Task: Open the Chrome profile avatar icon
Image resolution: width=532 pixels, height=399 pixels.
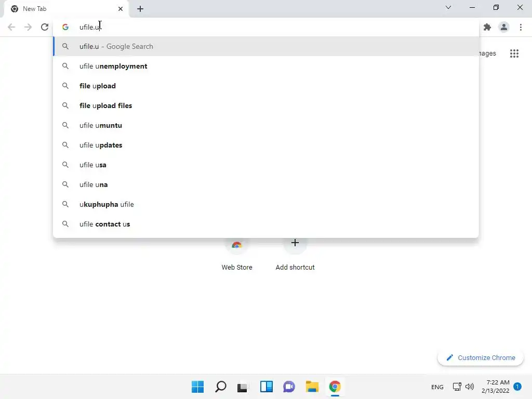Action: [x=504, y=27]
